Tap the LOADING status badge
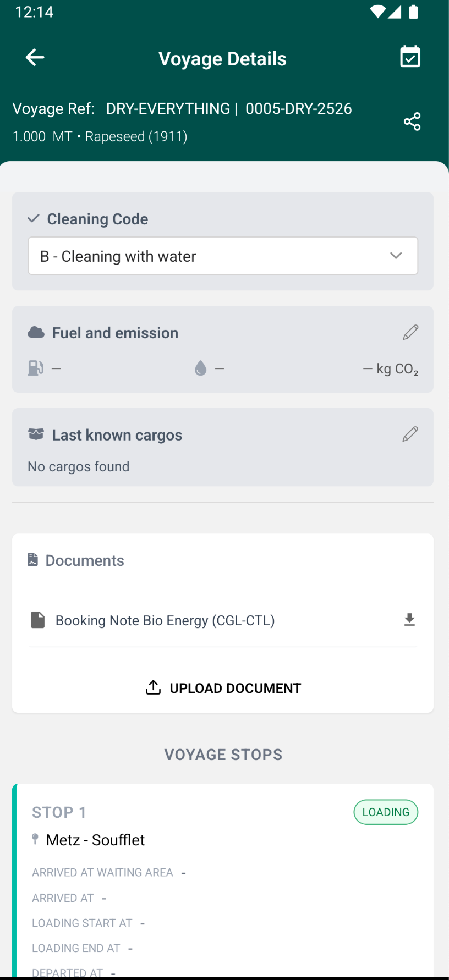Image resolution: width=449 pixels, height=980 pixels. (x=386, y=812)
